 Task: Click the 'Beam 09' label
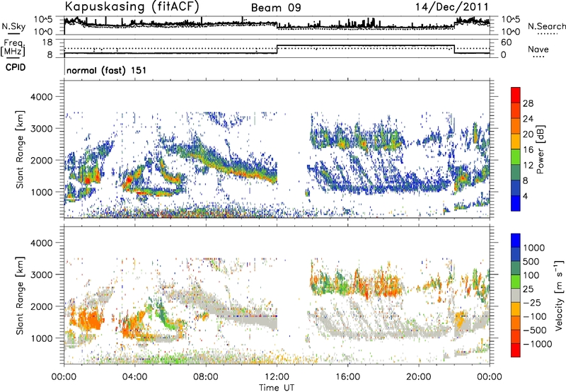pos(276,8)
